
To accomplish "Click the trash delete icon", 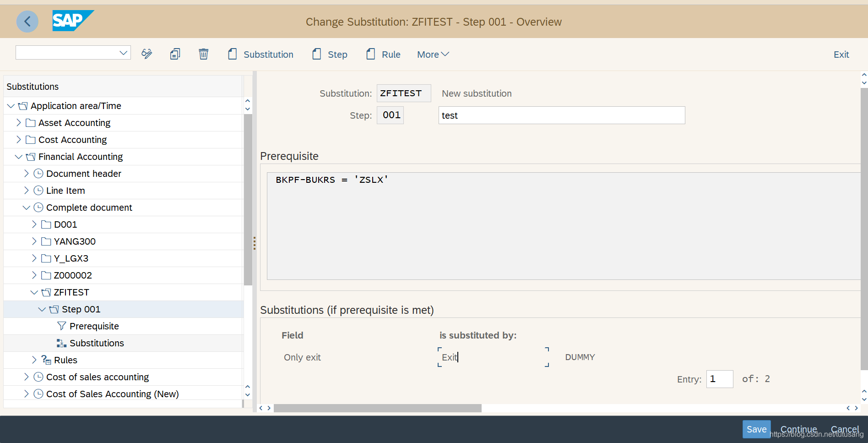I will [204, 54].
